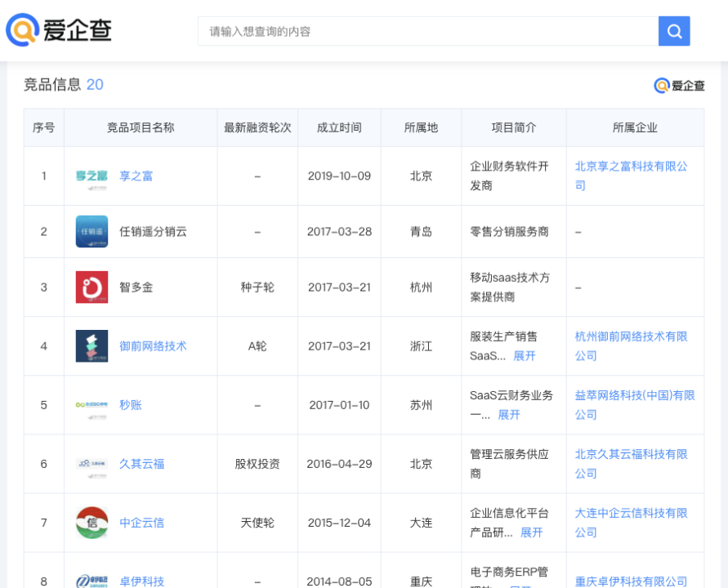728x588 pixels.
Task: Click the 竞品项目名称 column header
Action: [141, 127]
